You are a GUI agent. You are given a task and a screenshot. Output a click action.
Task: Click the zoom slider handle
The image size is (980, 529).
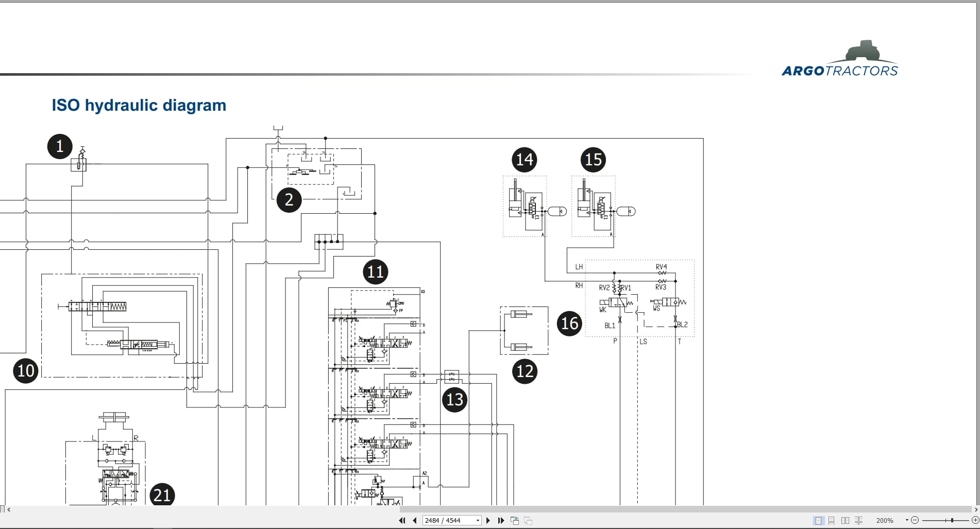[952, 520]
